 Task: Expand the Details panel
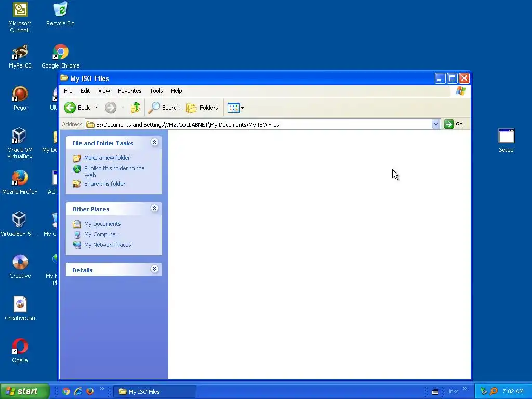tap(154, 269)
